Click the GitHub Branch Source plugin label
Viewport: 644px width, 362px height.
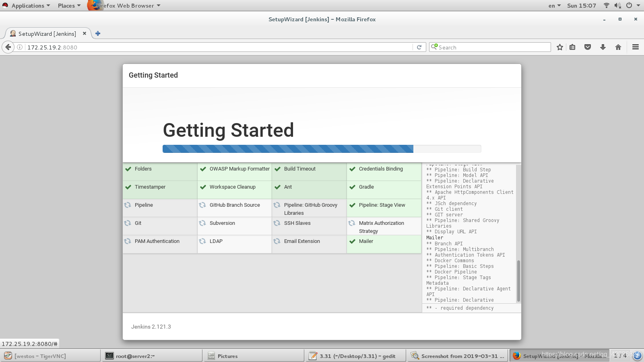point(235,205)
